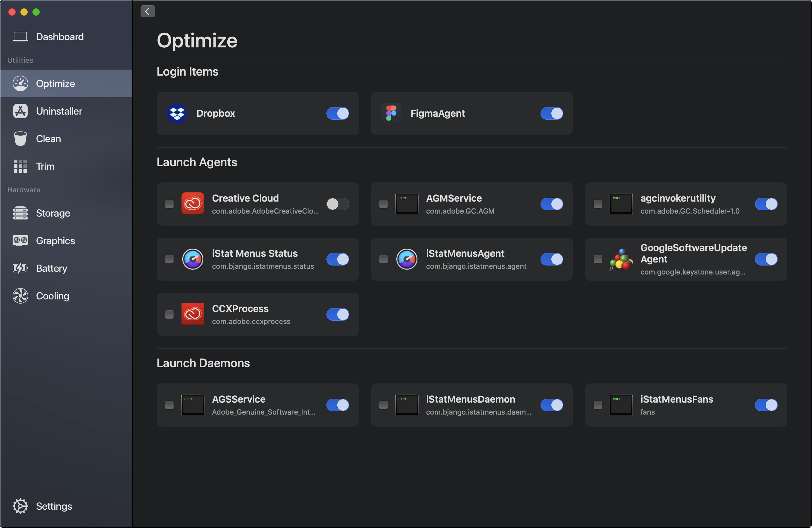Viewport: 812px width, 528px height.
Task: Select the Cooling fan icon
Action: tap(20, 296)
